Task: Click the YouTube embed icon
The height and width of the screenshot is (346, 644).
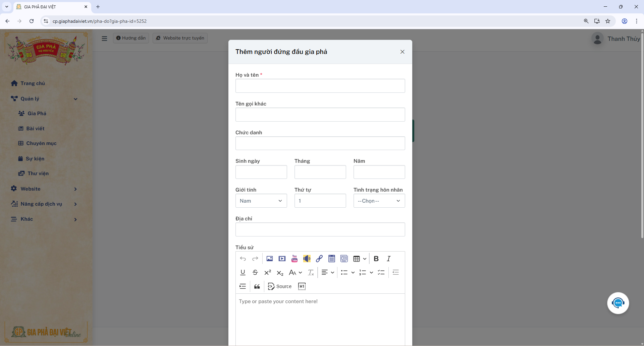Action: [294, 259]
